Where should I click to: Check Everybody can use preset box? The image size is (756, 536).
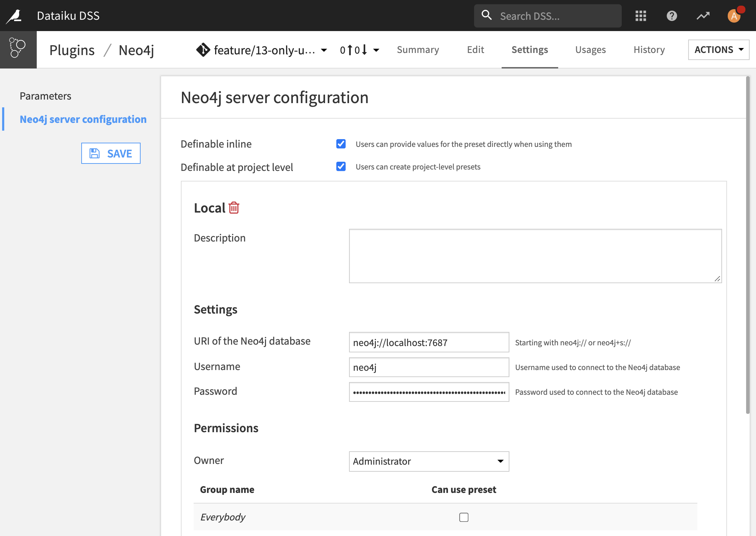click(464, 517)
